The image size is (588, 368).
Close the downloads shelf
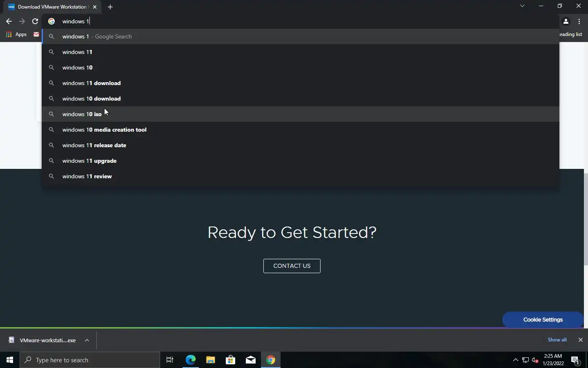pos(580,340)
